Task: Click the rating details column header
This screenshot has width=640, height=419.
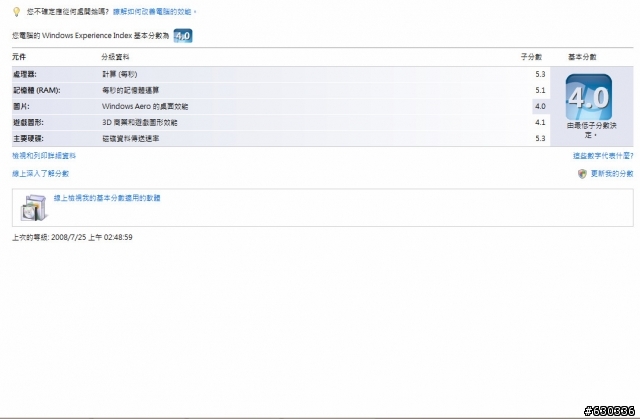Action: (115, 57)
